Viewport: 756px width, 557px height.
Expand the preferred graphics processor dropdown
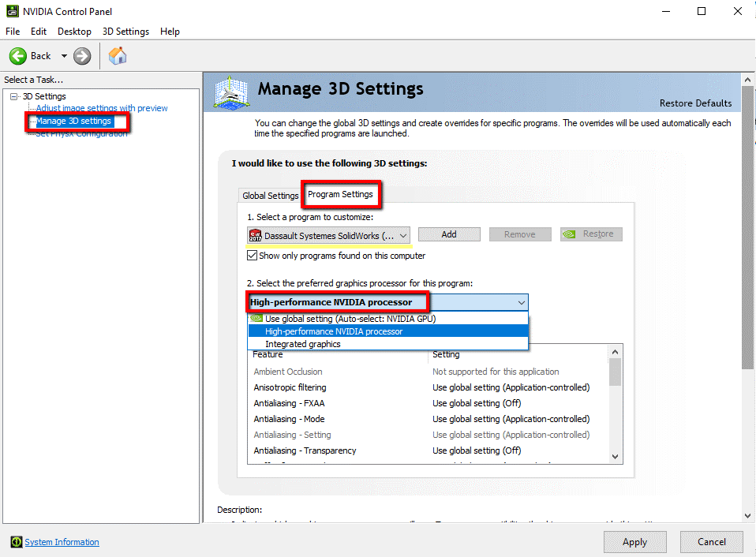coord(521,302)
